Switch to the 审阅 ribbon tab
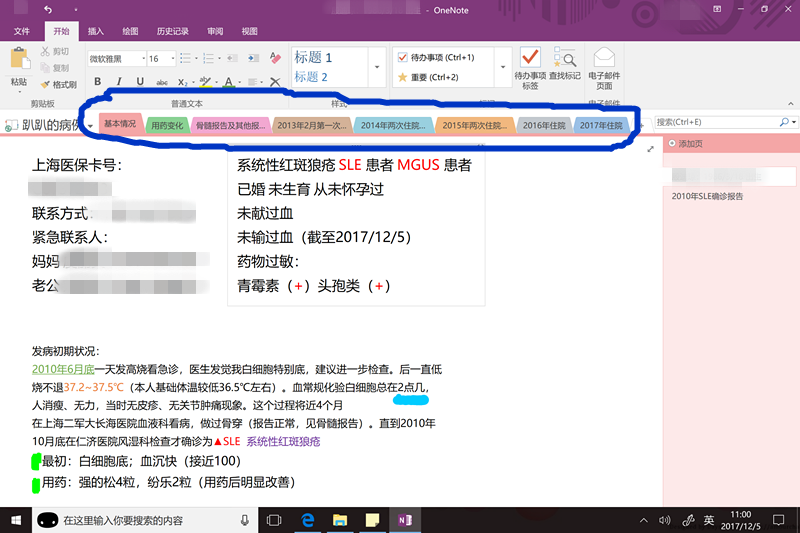This screenshot has height=533, width=800. click(x=215, y=31)
